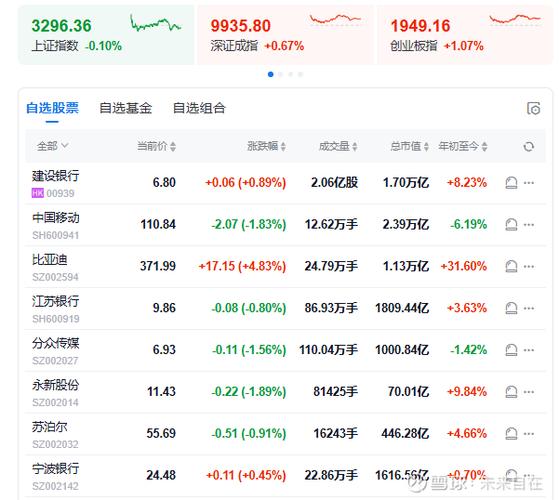Click the 创业板指 mini trend chart
Image resolution: width=559 pixels, height=500 pixels.
click(515, 20)
